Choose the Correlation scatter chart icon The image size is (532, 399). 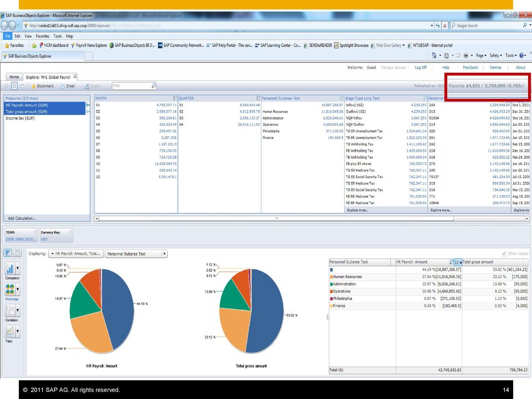(x=10, y=310)
